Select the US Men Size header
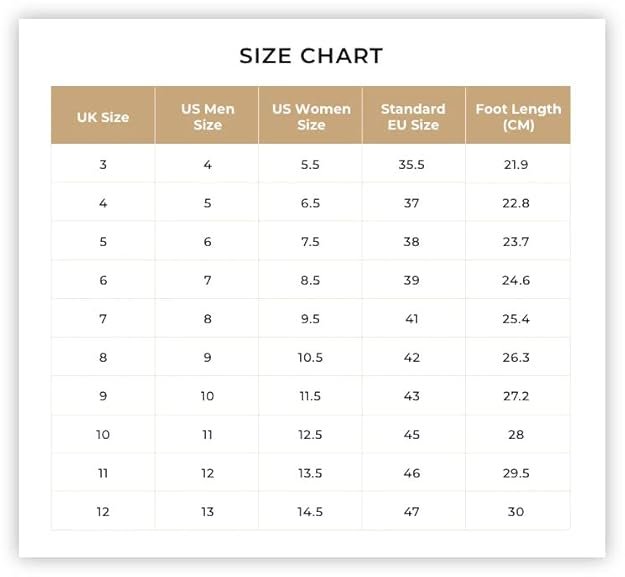This screenshot has width=625, height=577. tap(207, 117)
